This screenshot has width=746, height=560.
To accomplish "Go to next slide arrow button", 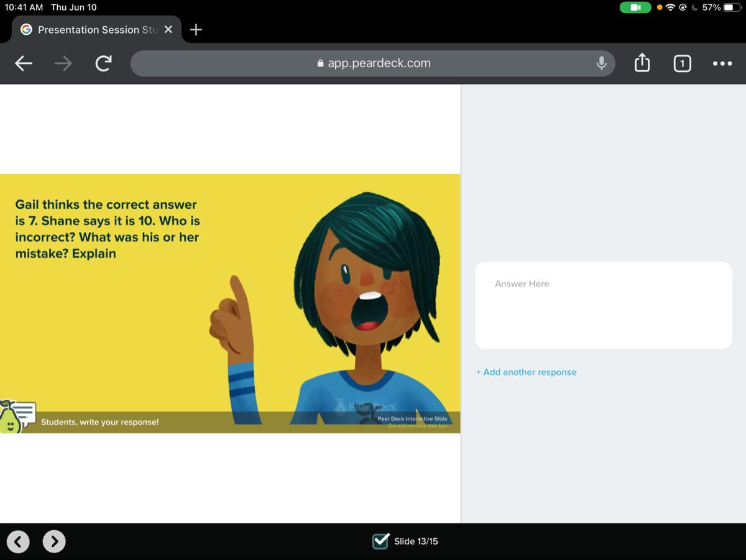I will click(x=54, y=541).
